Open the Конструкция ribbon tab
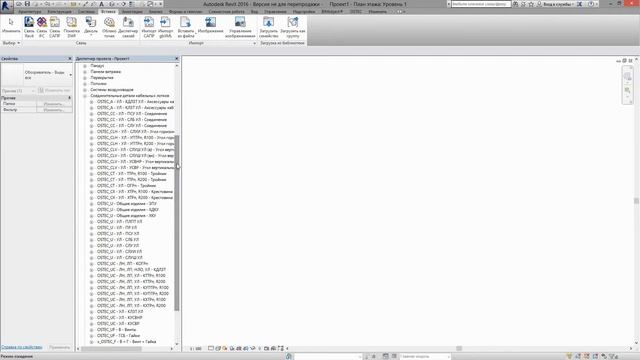 click(59, 12)
